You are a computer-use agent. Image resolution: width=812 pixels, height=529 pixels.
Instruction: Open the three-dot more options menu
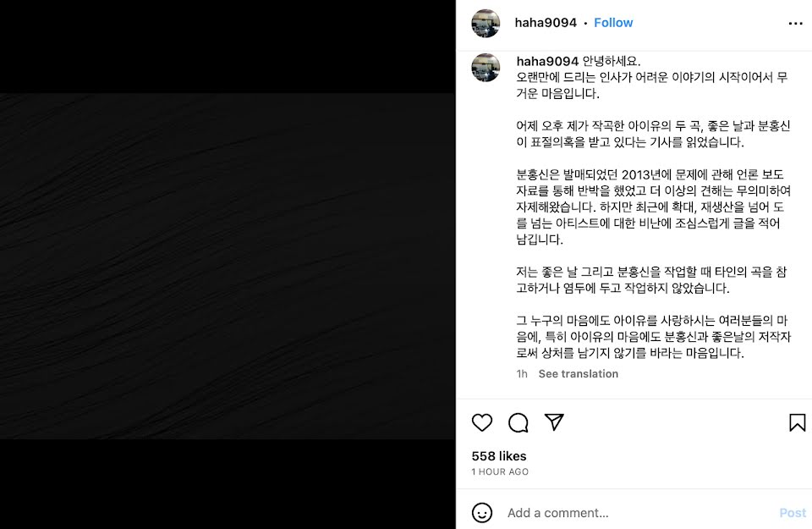pyautogui.click(x=795, y=24)
